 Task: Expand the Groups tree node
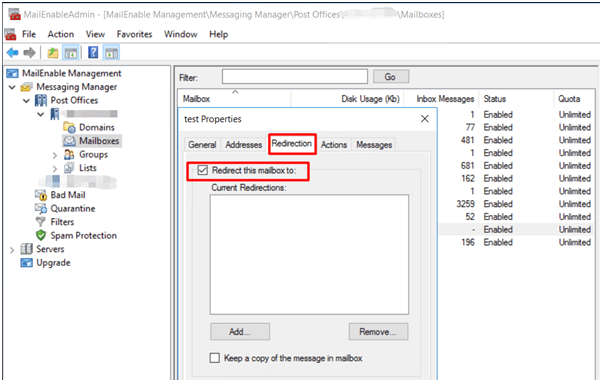[x=55, y=155]
